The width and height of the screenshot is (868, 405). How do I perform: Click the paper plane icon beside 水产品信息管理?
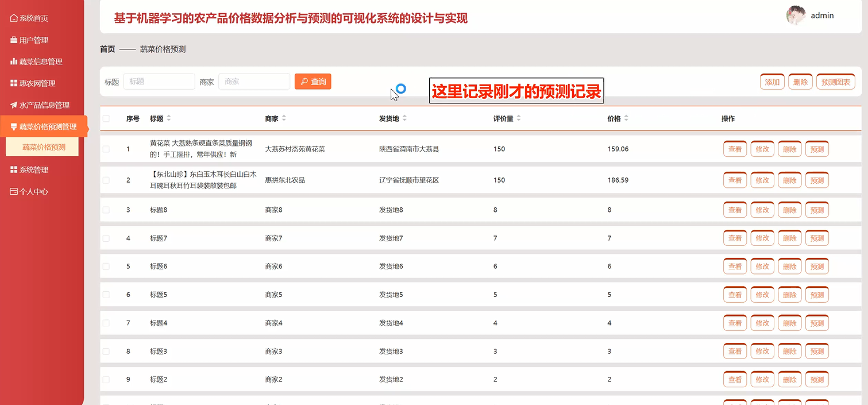[14, 105]
